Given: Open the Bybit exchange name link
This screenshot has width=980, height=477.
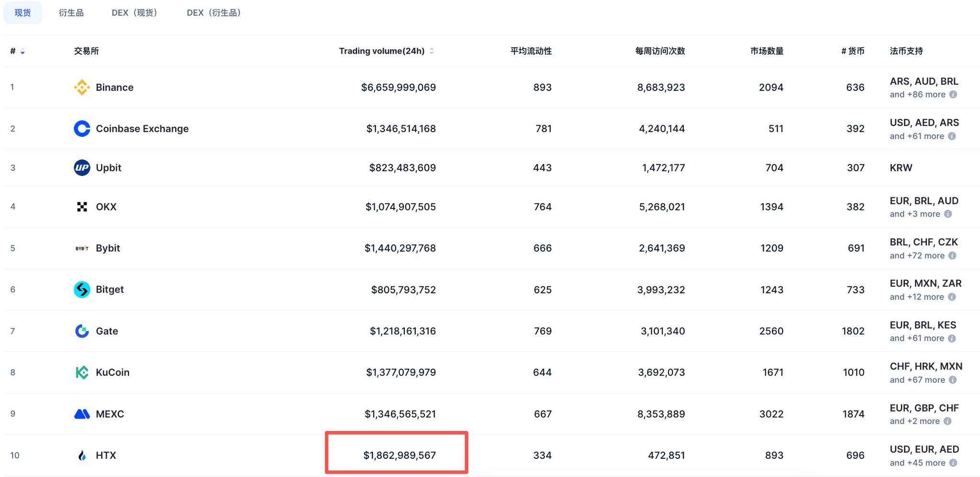Looking at the screenshot, I should tap(108, 248).
